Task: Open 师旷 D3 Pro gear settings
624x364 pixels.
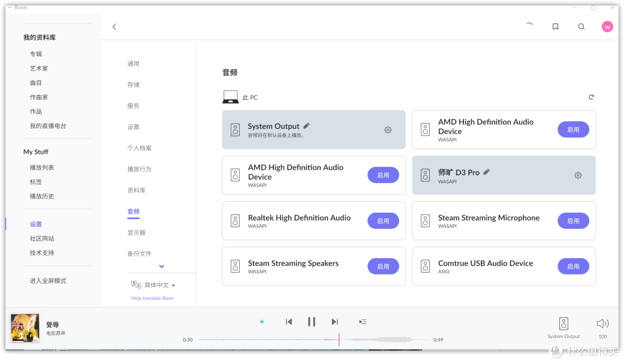Action: pyautogui.click(x=578, y=175)
